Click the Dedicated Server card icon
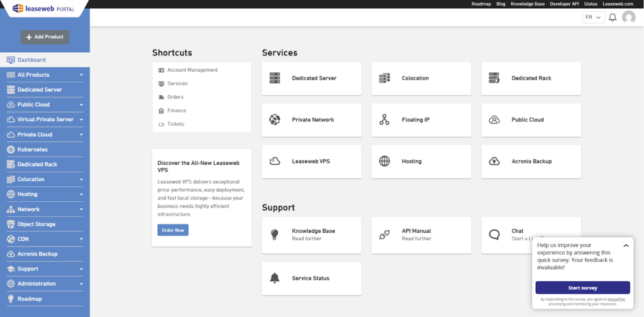 point(275,78)
